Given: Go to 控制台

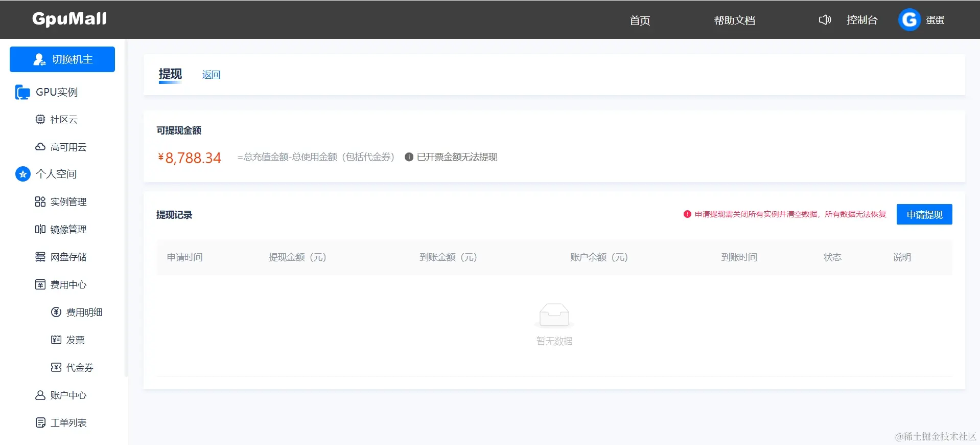Looking at the screenshot, I should point(862,20).
